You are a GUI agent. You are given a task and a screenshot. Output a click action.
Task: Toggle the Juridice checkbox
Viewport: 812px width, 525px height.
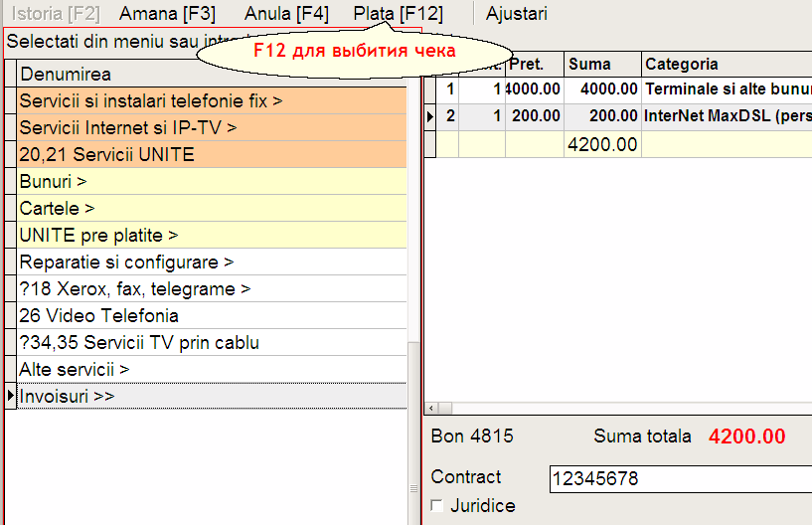pyautogui.click(x=437, y=505)
